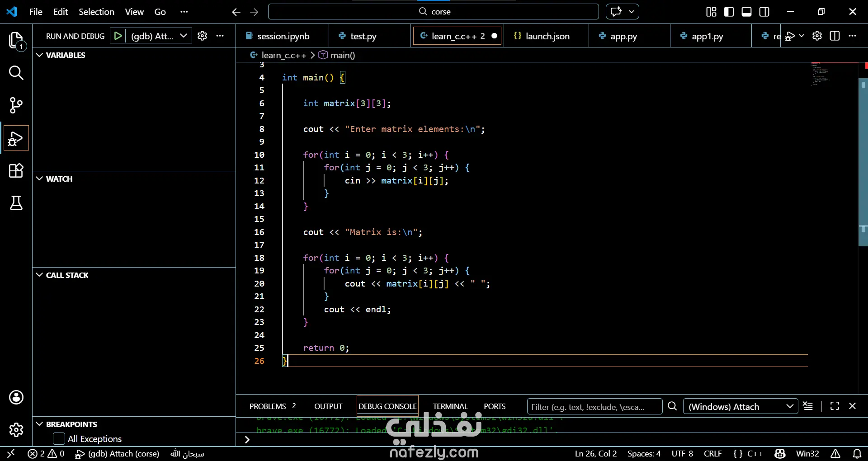The image size is (868, 461).
Task: Switch to the test.py tab
Action: click(x=370, y=36)
